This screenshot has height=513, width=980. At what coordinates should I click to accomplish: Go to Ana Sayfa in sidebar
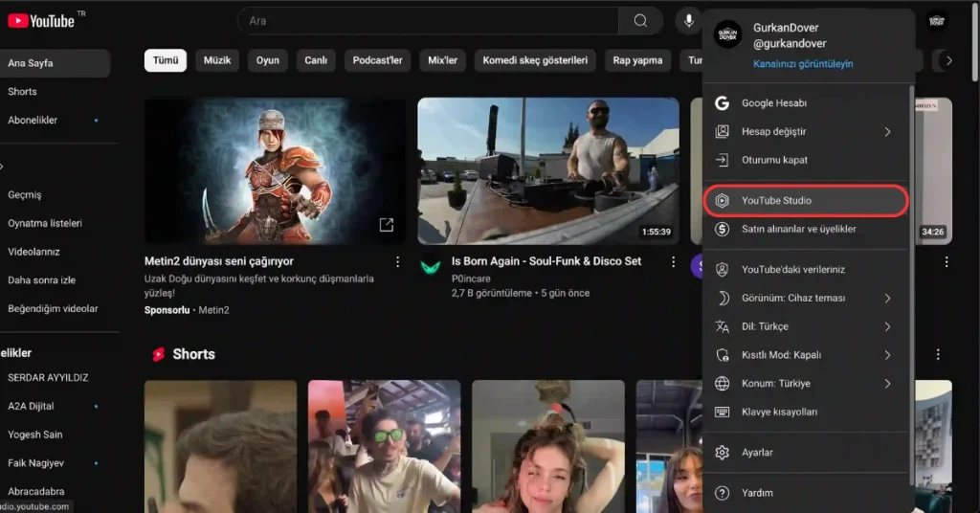pyautogui.click(x=55, y=63)
